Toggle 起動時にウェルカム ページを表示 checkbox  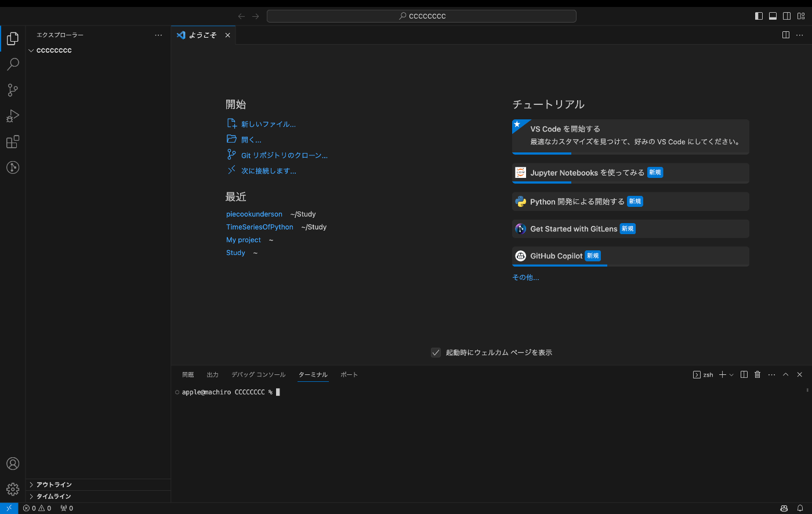[x=436, y=352]
